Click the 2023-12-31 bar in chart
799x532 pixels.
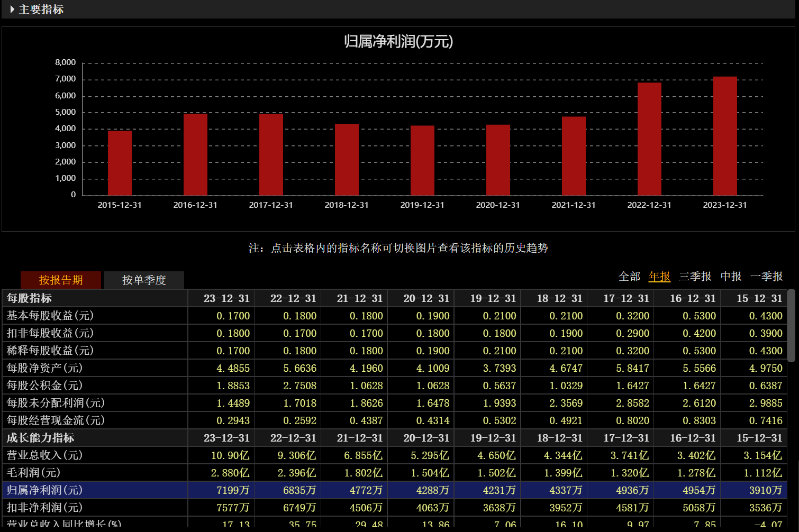pos(725,136)
